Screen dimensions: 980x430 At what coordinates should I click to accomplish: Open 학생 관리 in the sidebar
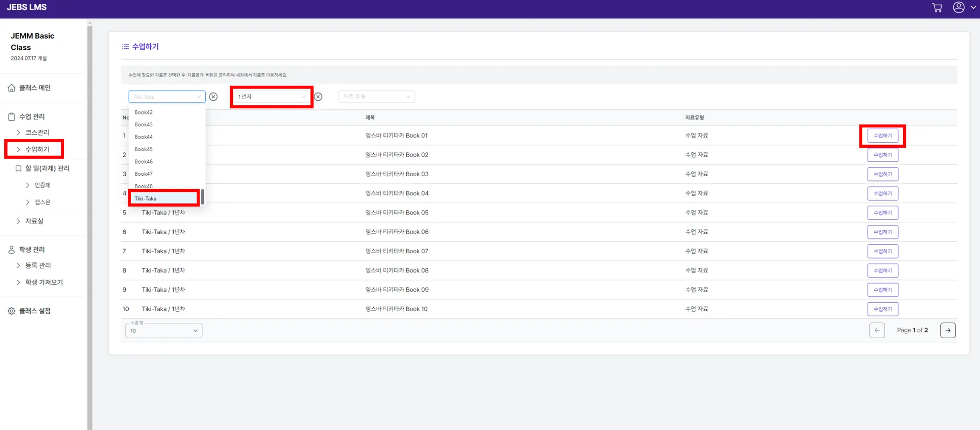click(32, 249)
